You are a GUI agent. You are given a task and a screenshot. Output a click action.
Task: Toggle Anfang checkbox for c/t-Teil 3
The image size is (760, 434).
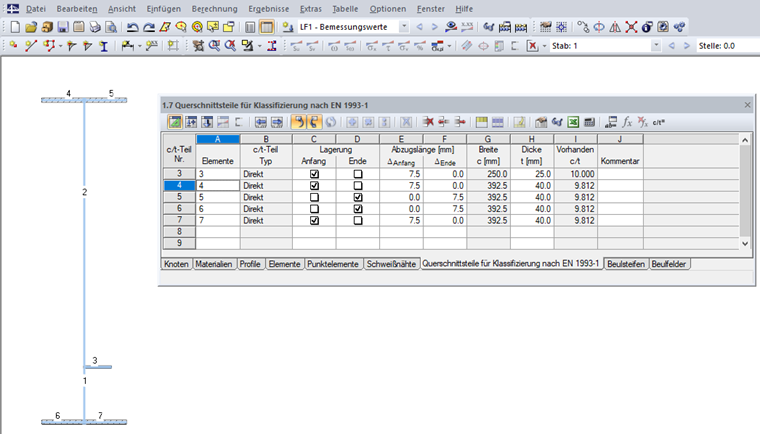point(314,174)
